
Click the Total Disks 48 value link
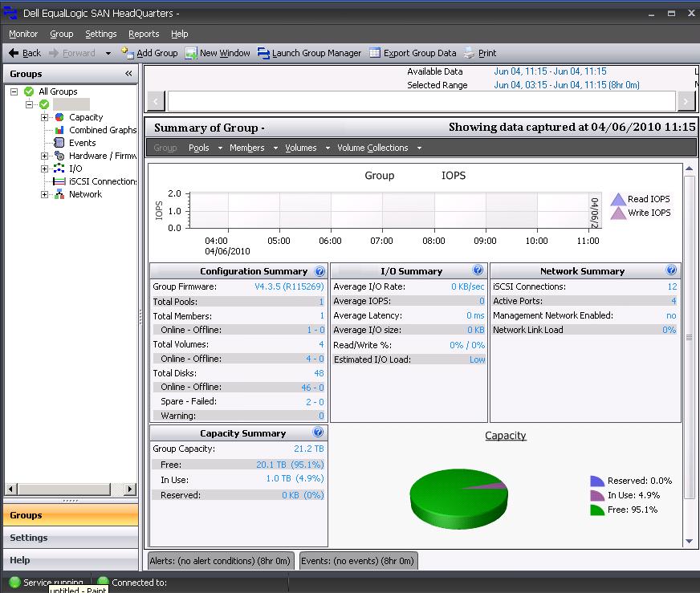pyautogui.click(x=319, y=373)
